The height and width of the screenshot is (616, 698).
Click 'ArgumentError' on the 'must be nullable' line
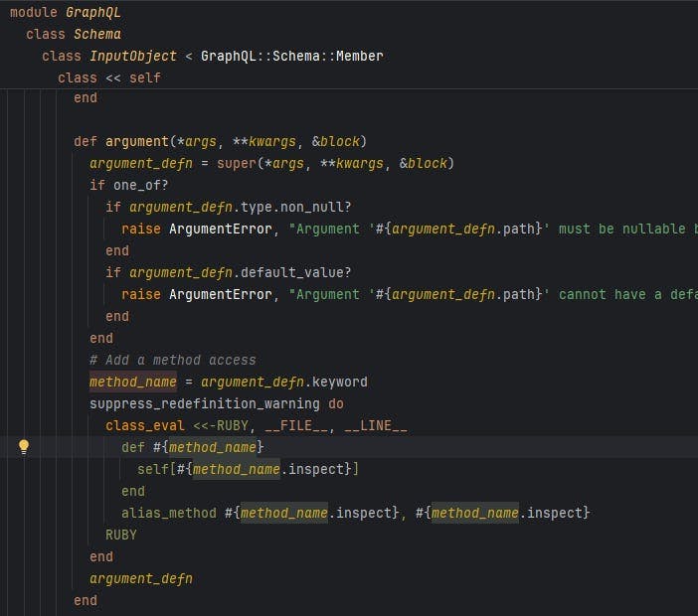pyautogui.click(x=221, y=229)
